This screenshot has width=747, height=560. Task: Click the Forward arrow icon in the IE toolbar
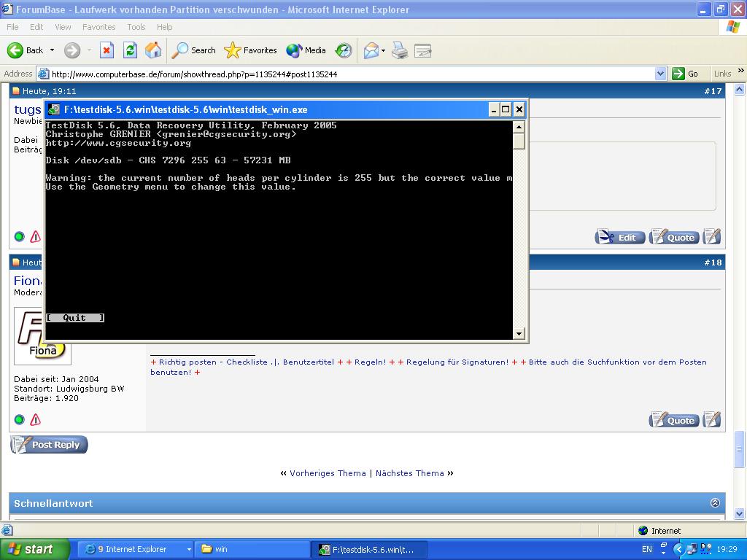72,50
